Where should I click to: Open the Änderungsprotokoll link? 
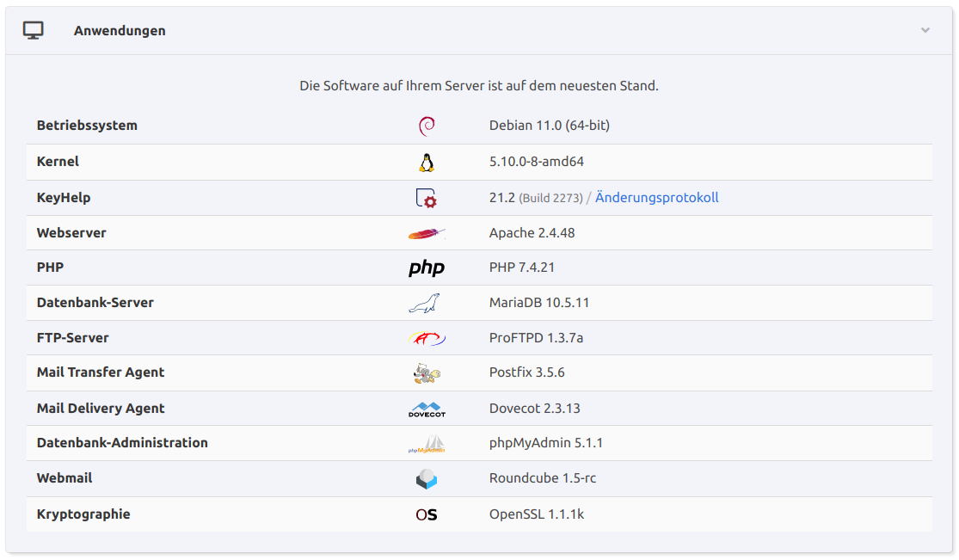click(x=656, y=198)
